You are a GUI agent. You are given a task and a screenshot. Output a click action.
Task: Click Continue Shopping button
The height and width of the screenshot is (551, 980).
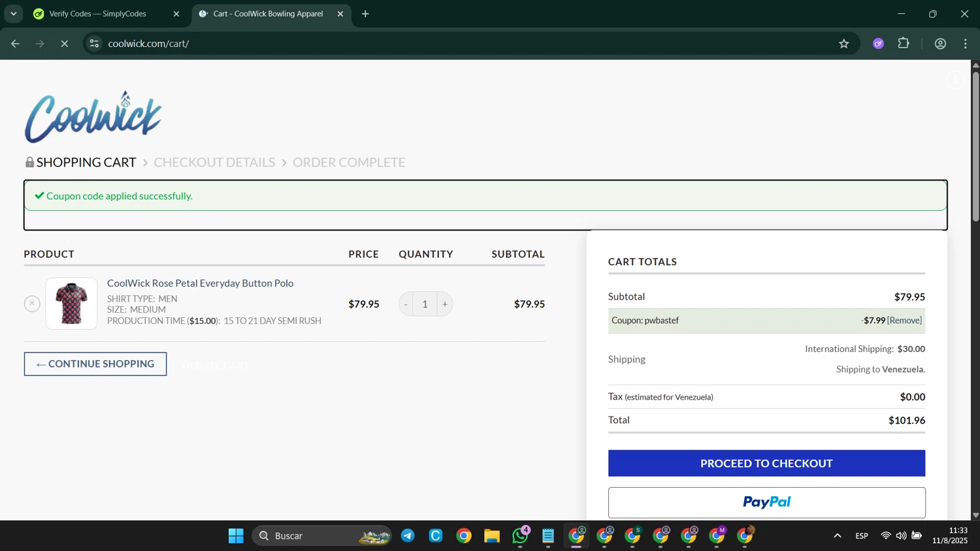(95, 364)
